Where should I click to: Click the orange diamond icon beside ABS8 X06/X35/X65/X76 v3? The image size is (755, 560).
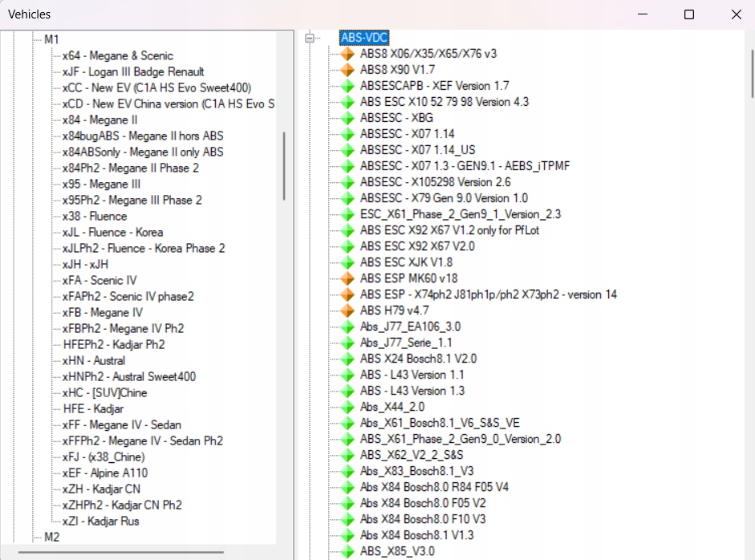tap(347, 54)
